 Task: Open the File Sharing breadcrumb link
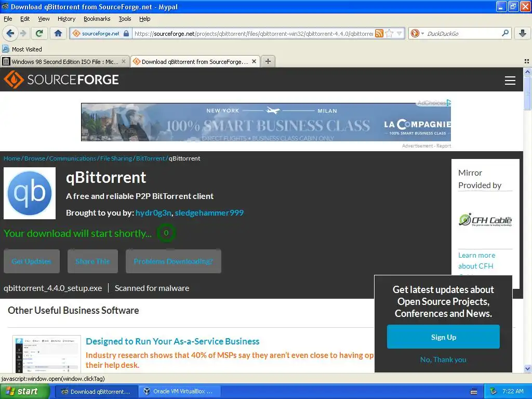coord(116,158)
